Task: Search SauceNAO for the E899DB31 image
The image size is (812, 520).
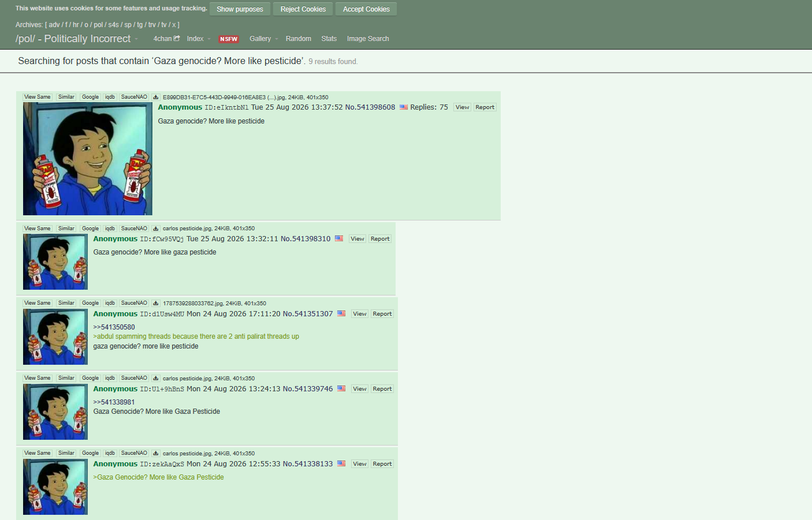Action: coord(134,97)
